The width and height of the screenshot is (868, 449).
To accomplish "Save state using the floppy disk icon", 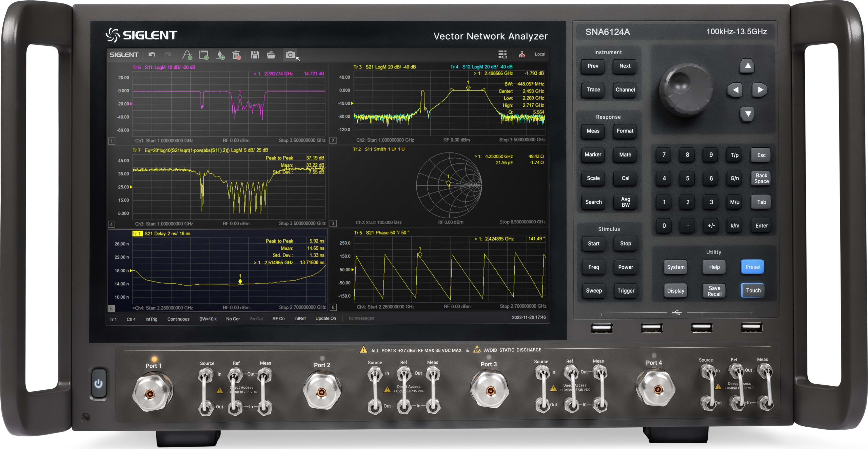I will pos(255,55).
